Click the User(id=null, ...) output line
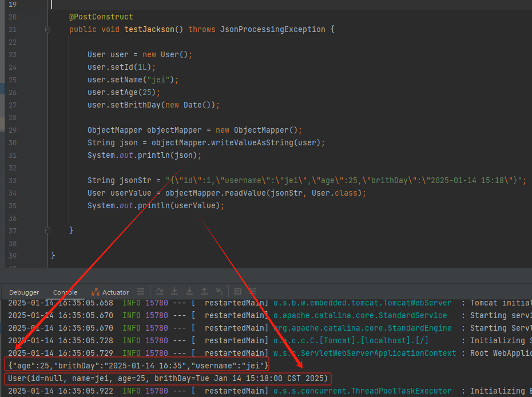 166,378
